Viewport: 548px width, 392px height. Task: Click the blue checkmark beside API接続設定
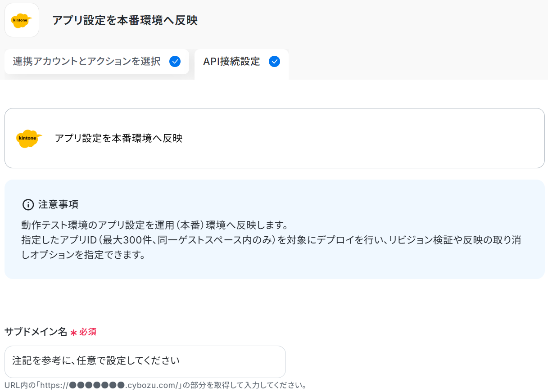coord(274,62)
